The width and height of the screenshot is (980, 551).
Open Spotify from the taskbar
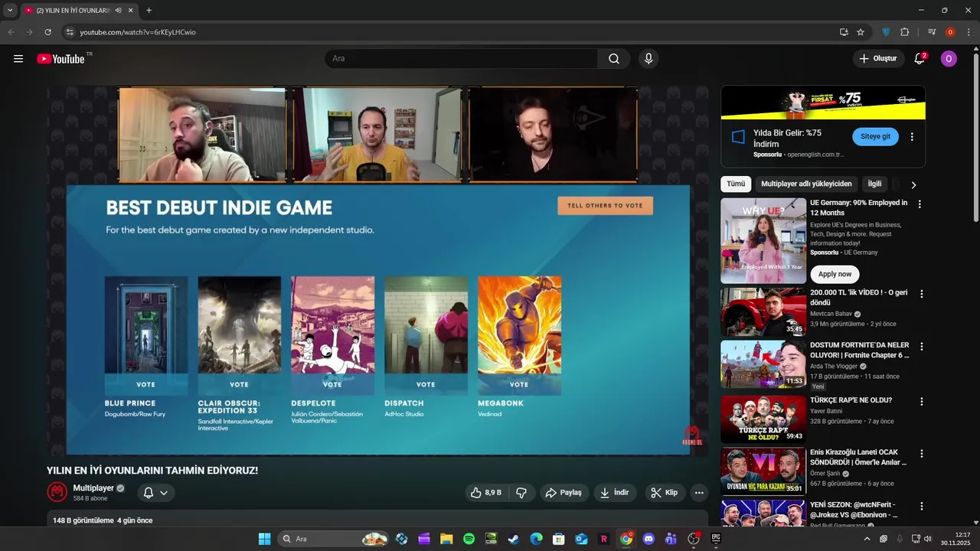click(469, 539)
